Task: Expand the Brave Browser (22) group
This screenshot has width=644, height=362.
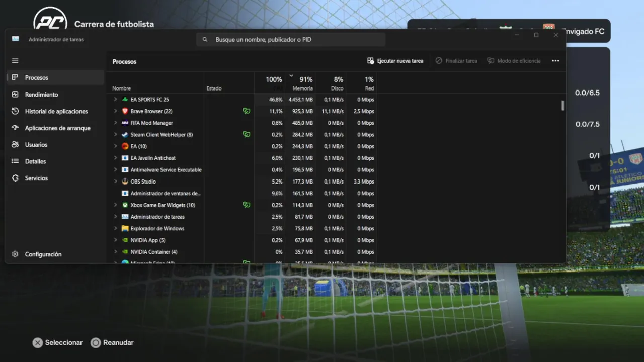Action: coord(115,111)
